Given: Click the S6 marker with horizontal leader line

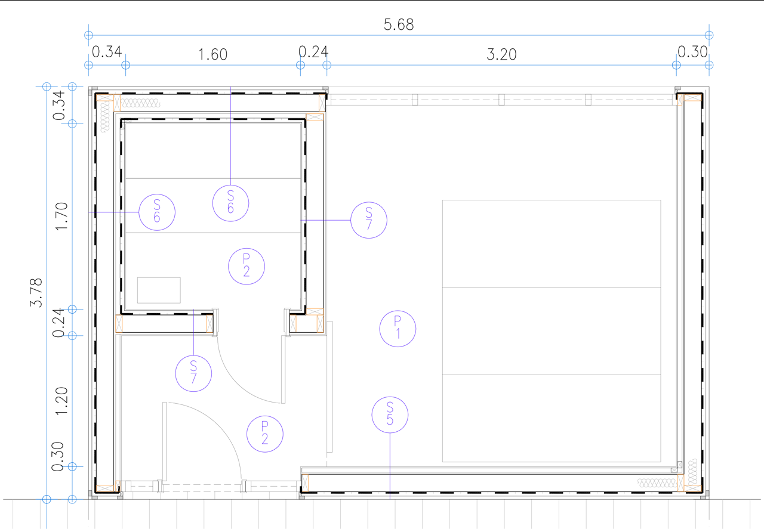Looking at the screenshot, I should [x=157, y=212].
